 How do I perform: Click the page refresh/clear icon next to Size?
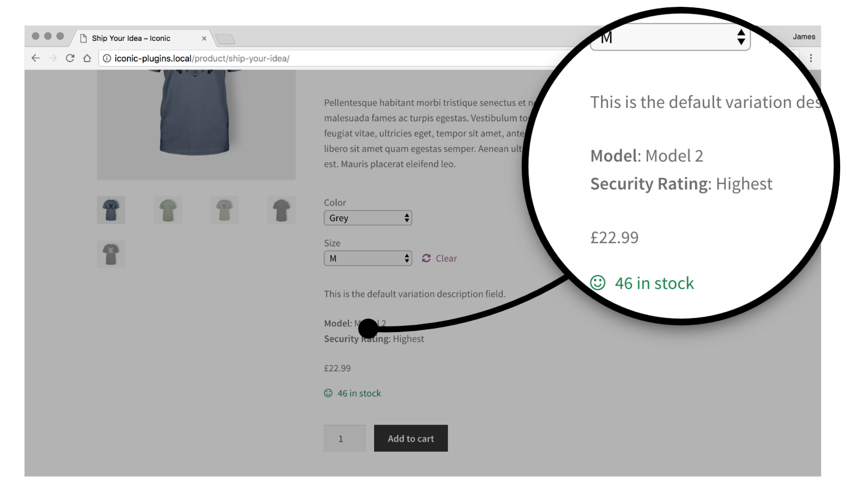(x=426, y=258)
